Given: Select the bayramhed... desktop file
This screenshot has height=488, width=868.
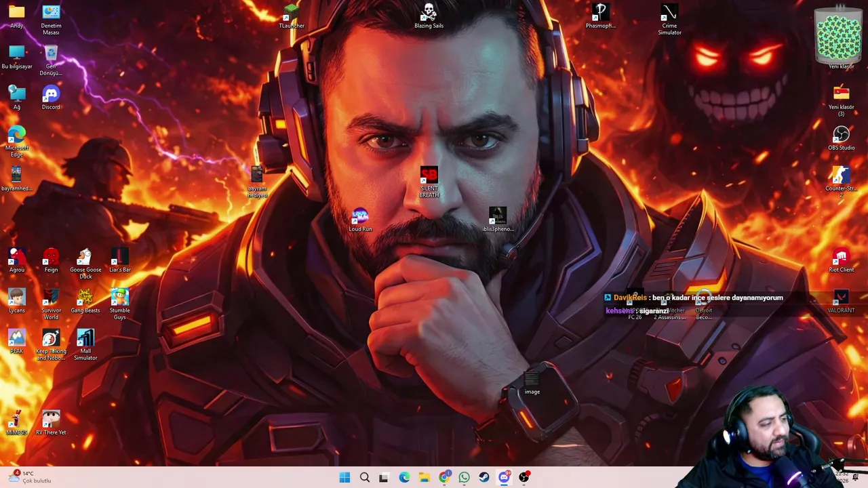Looking at the screenshot, I should [17, 180].
